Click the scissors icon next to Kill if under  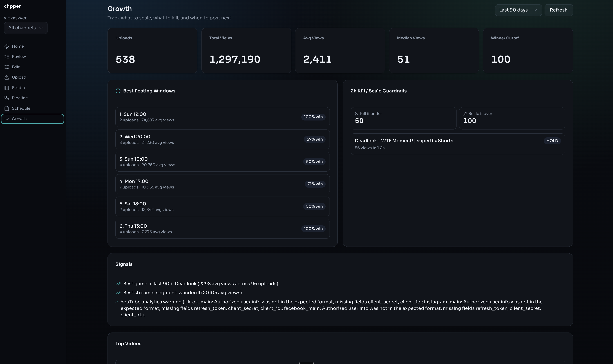(357, 113)
